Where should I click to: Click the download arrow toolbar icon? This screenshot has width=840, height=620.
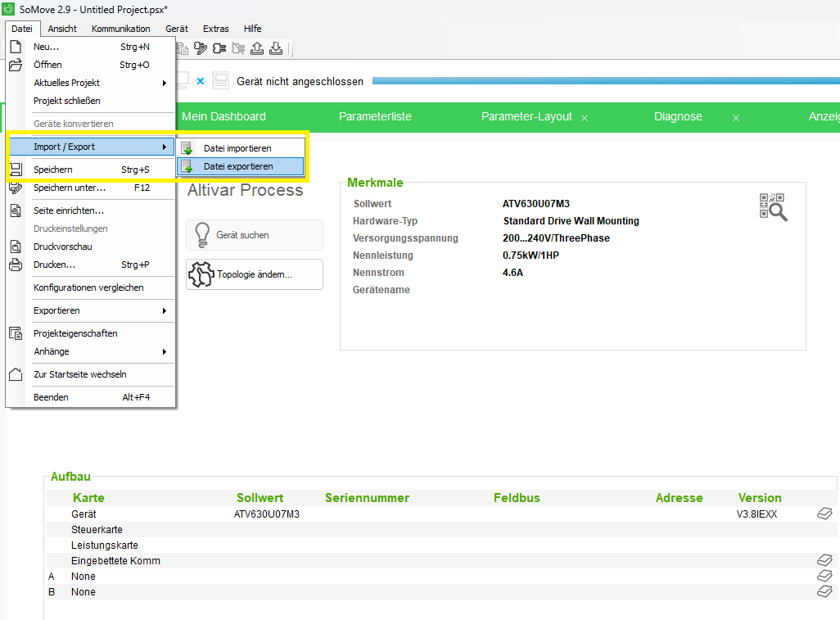(x=276, y=49)
